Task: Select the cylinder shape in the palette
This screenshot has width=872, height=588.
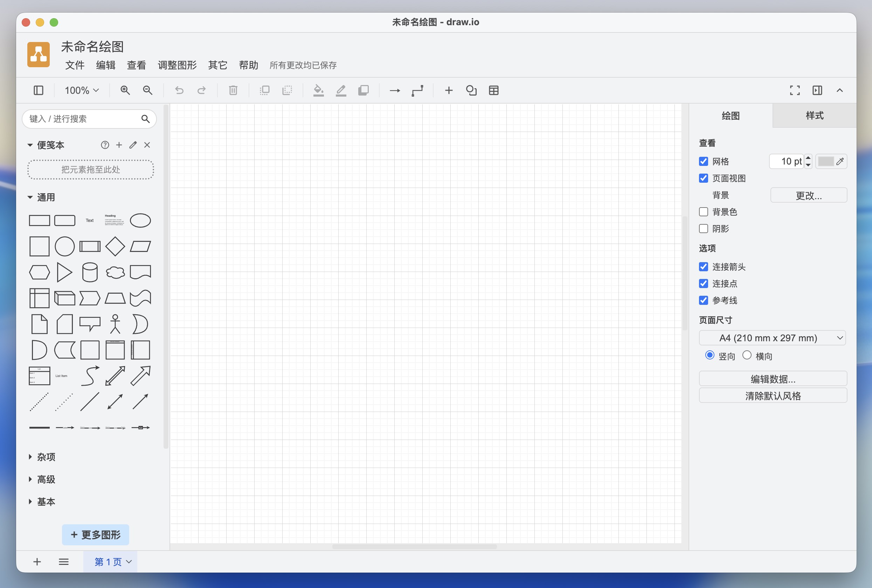Action: click(x=90, y=272)
